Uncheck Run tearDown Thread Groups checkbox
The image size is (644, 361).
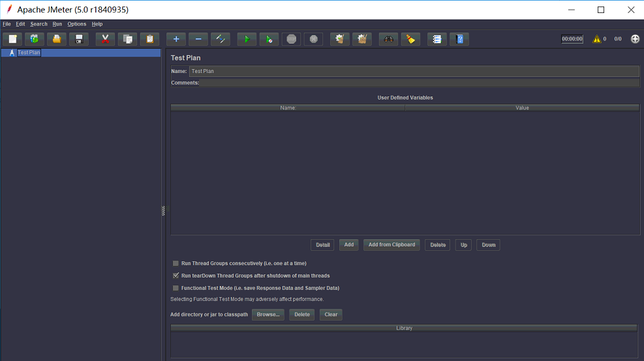coord(176,276)
